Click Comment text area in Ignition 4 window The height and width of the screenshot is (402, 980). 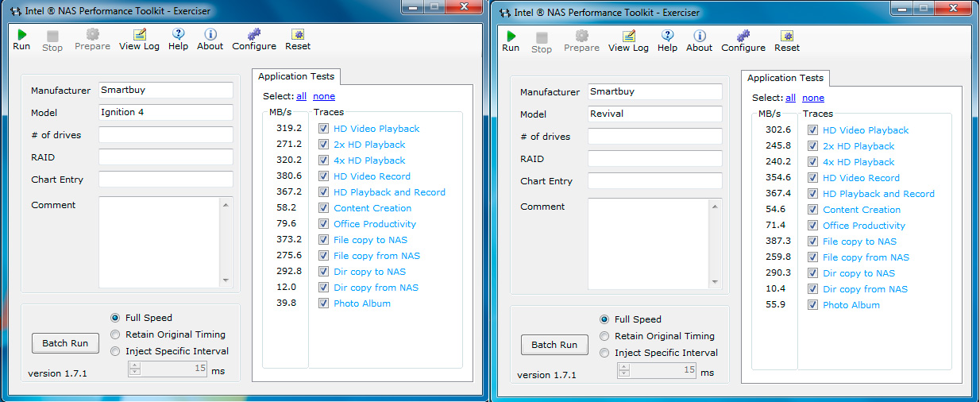coord(159,242)
